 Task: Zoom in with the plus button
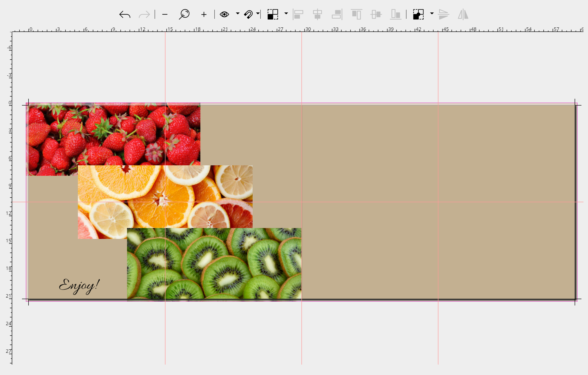204,14
